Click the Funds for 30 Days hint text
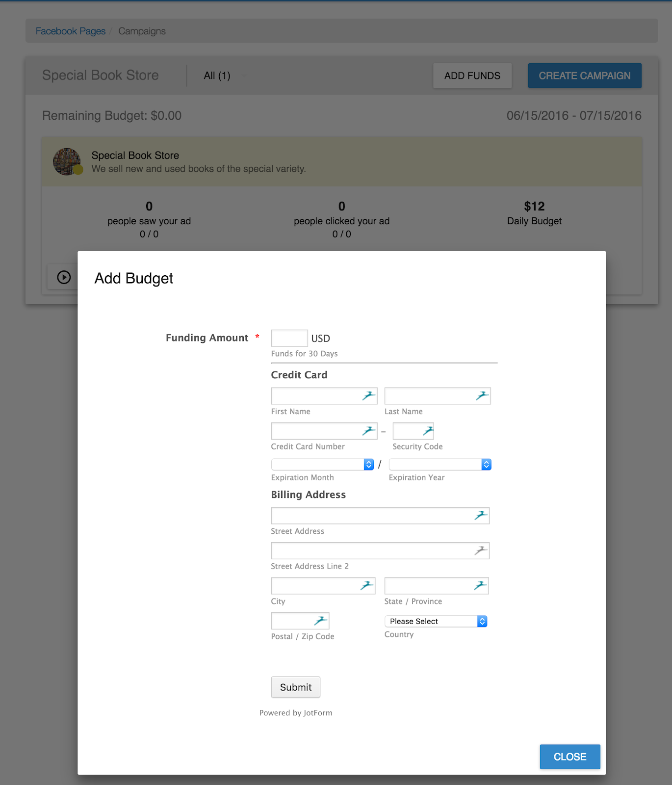The height and width of the screenshot is (785, 672). [304, 354]
